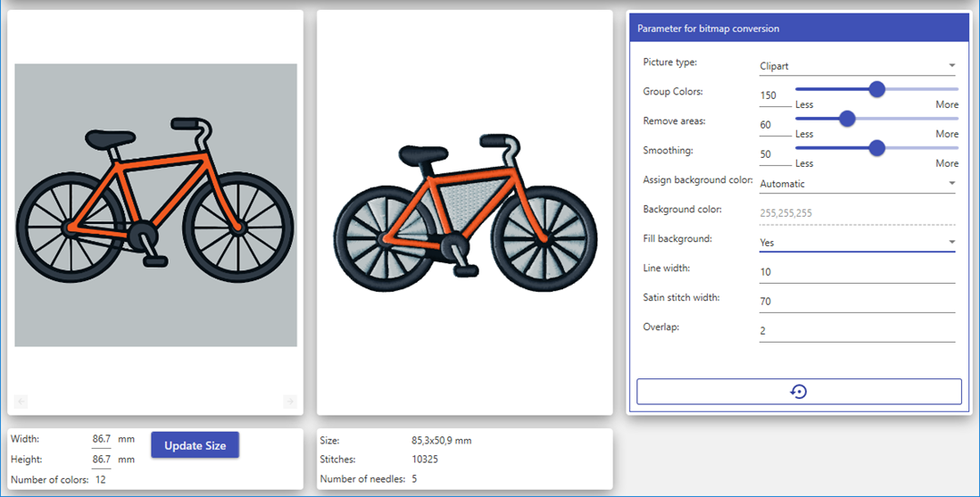The height and width of the screenshot is (497, 980).
Task: Click the original bicycle clipart image
Action: point(155,204)
